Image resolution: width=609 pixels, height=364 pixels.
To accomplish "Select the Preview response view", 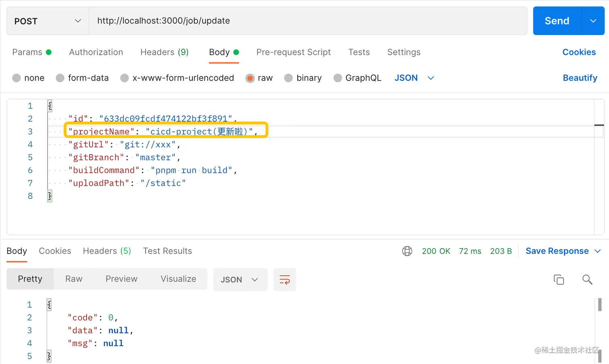I will 121,279.
